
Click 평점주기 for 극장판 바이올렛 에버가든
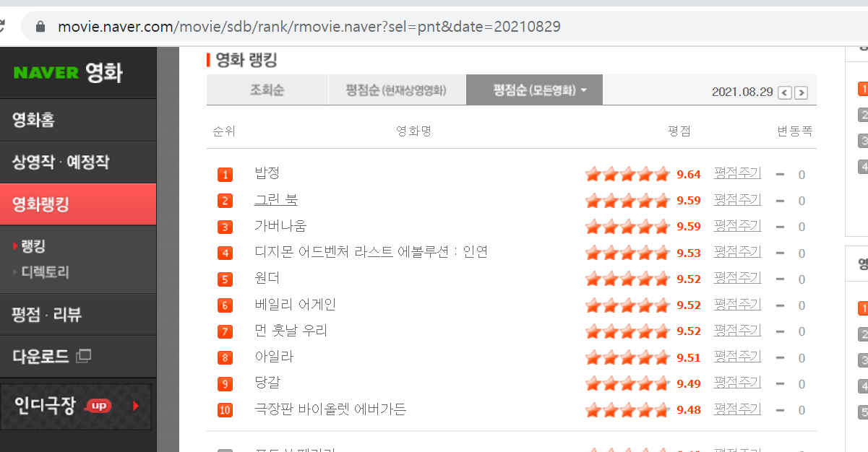pos(737,409)
